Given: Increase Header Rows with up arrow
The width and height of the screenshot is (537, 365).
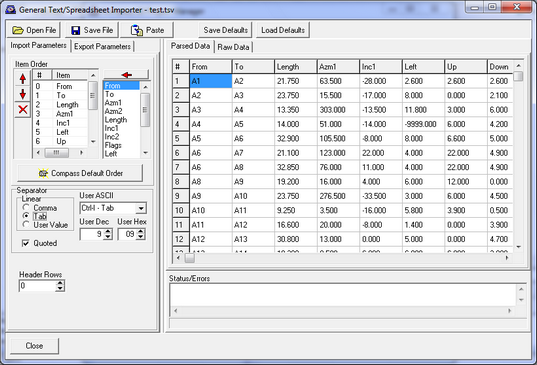Looking at the screenshot, I should (60, 283).
